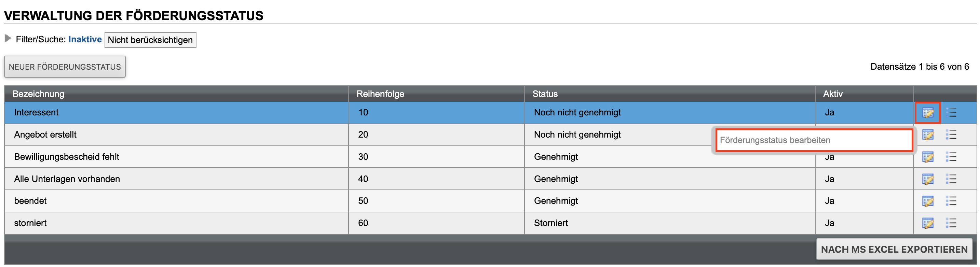Screen dimensions: 980x267
Task: Click Ja in the Interessent row
Action: tap(829, 113)
